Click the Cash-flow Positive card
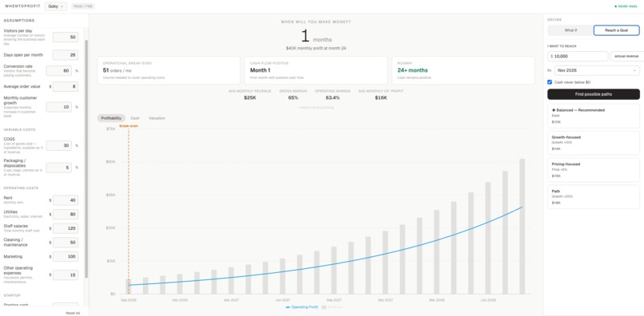 [x=316, y=70]
